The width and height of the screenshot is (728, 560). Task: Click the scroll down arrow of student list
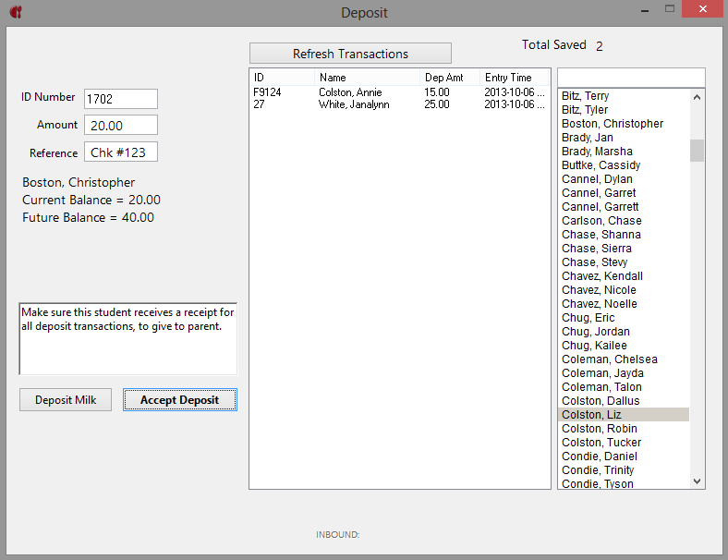coord(697,481)
